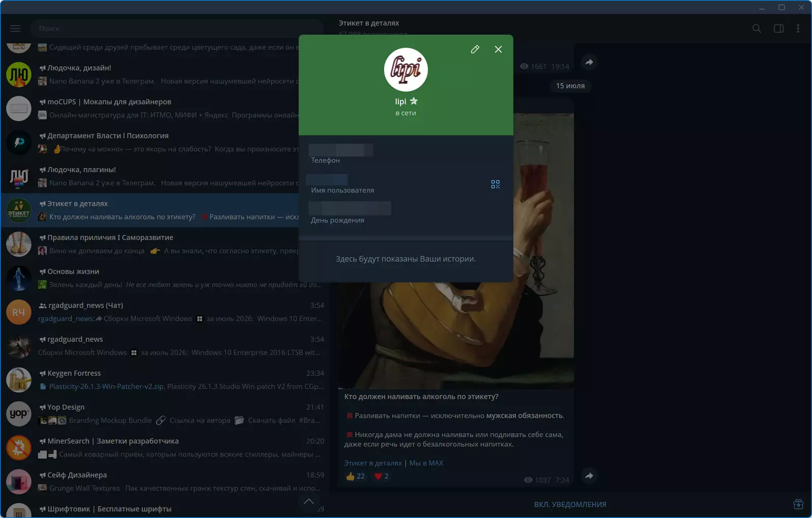Open the hamburger main menu

[x=15, y=28]
